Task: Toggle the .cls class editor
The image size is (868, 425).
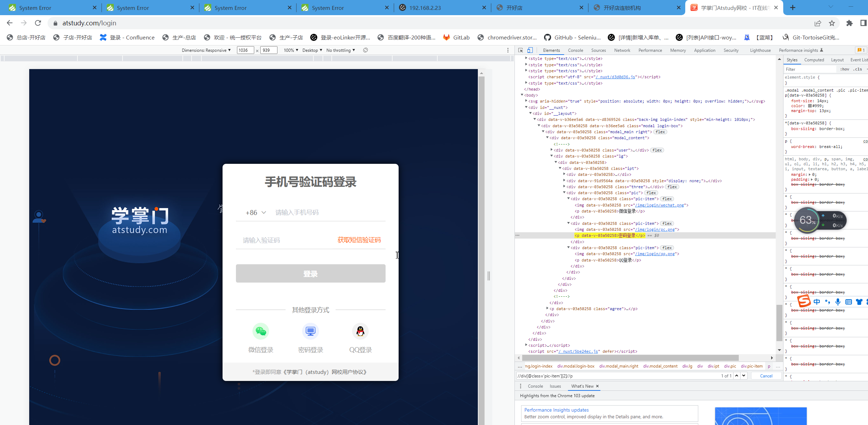Action: point(858,69)
